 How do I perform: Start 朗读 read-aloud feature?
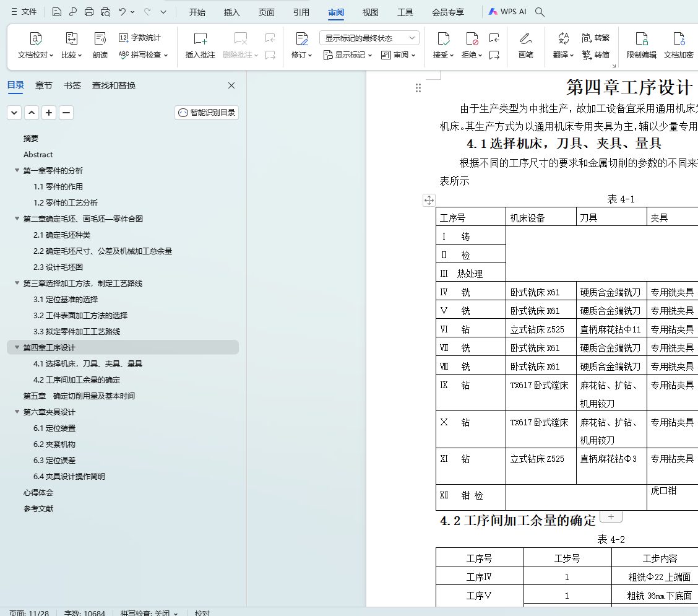[100, 45]
